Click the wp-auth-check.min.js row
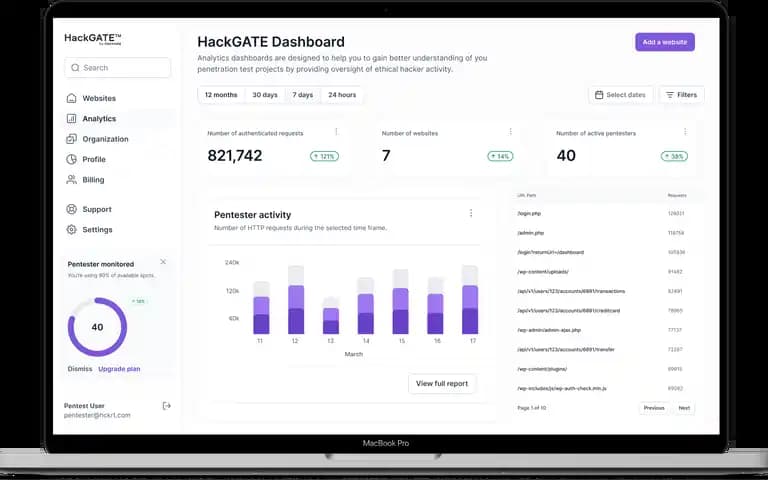This screenshot has height=480, width=768. pos(605,388)
